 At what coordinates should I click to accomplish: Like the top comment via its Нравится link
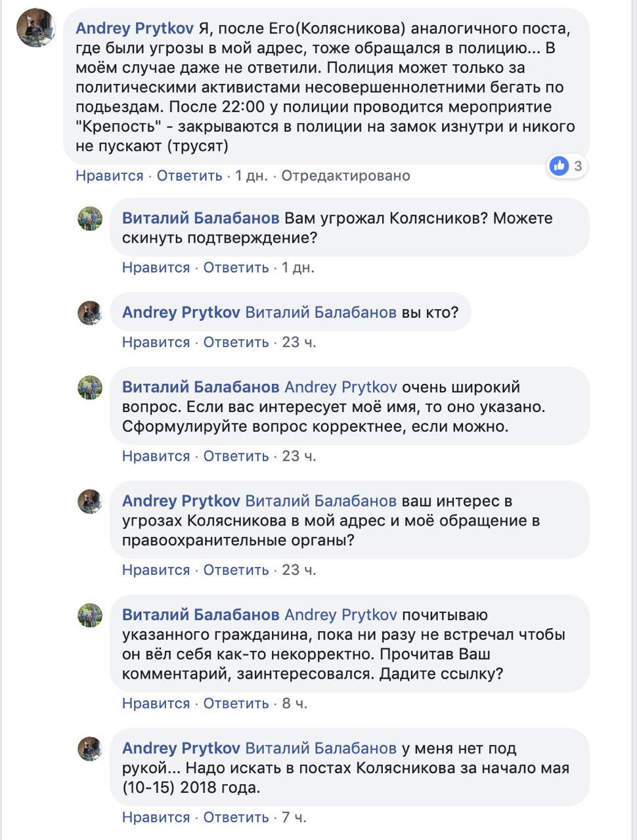tap(109, 176)
